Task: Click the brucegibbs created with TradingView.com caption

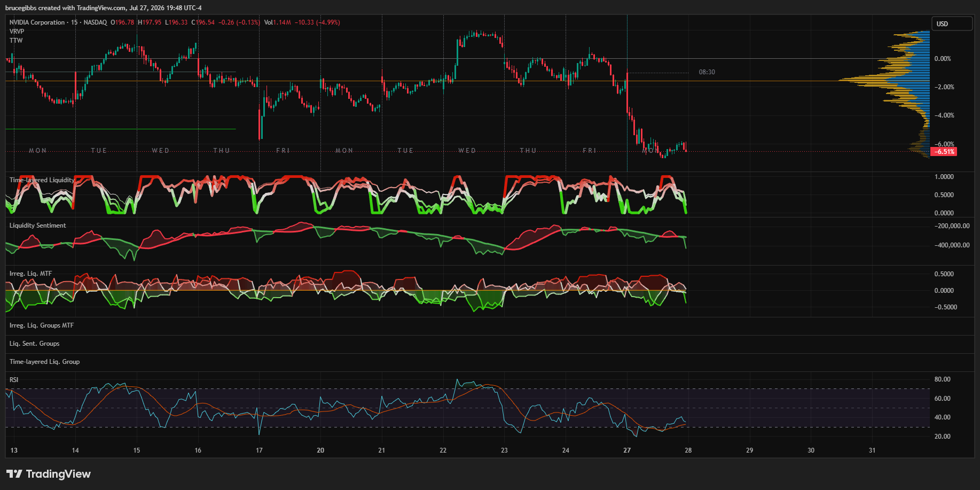Action: pyautogui.click(x=104, y=8)
